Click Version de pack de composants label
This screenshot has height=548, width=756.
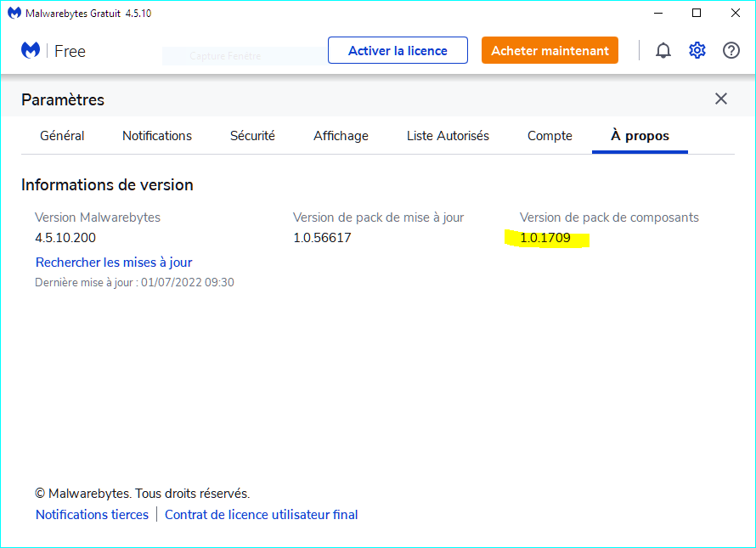[x=609, y=218]
